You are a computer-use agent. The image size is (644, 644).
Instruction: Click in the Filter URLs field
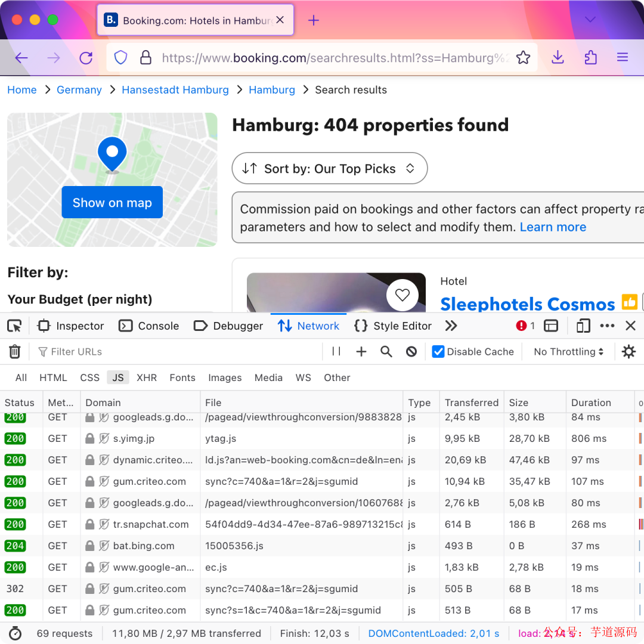click(179, 352)
